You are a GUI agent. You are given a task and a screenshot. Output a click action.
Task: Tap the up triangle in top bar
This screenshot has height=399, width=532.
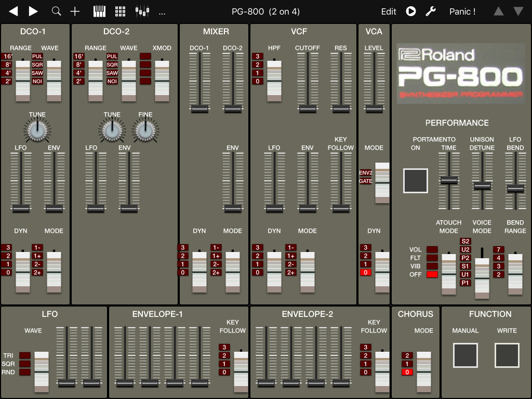[x=498, y=11]
